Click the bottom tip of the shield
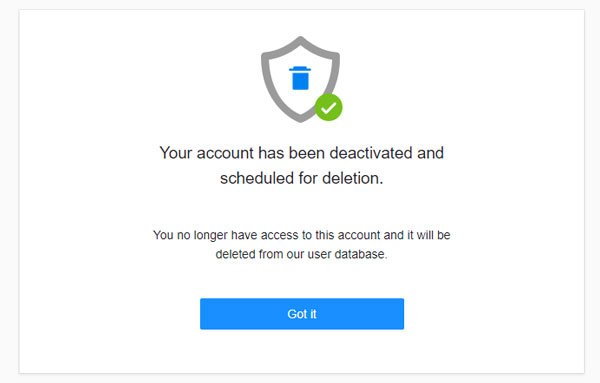The width and height of the screenshot is (600, 383). coord(301,119)
